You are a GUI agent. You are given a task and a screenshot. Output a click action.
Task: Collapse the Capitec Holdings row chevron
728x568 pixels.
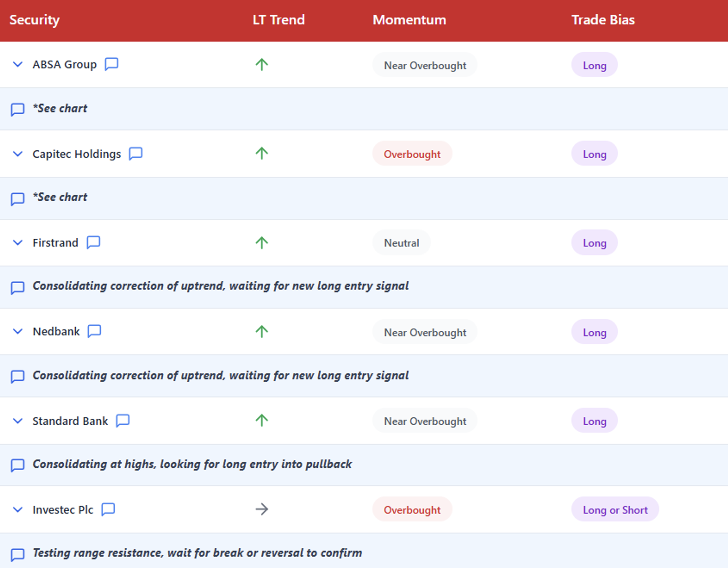(x=18, y=154)
